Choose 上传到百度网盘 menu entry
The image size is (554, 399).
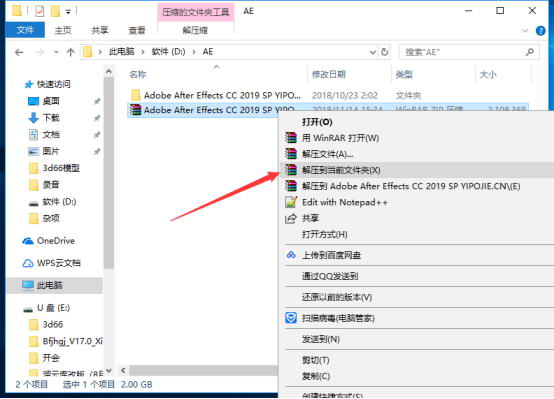point(416,255)
